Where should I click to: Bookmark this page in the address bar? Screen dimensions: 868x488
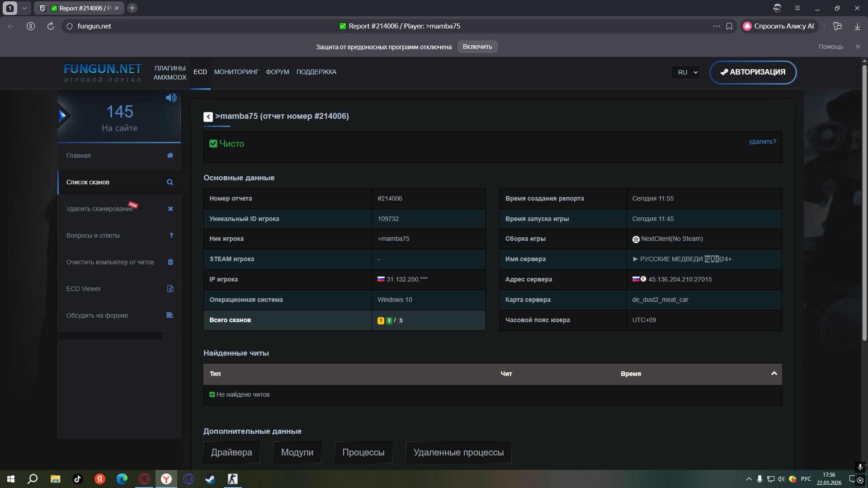point(729,26)
